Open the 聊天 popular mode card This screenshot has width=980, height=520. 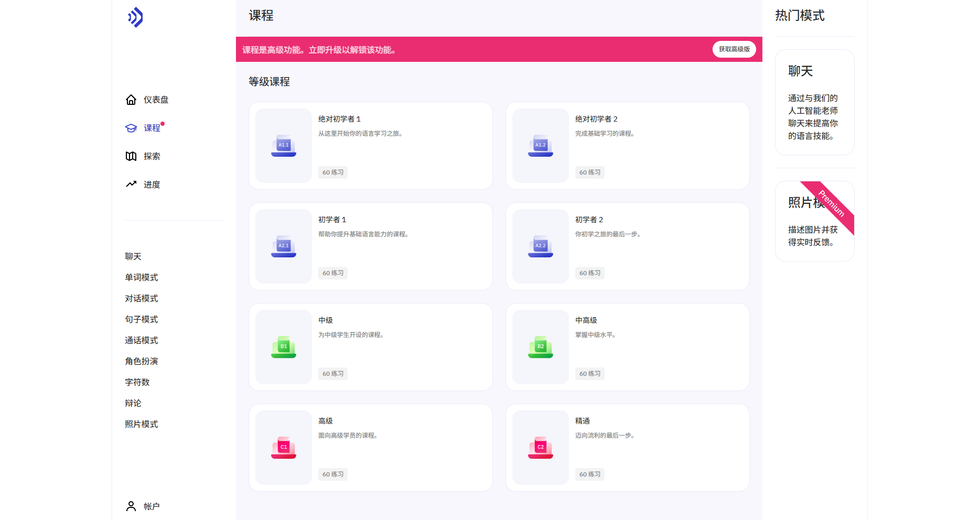point(814,102)
